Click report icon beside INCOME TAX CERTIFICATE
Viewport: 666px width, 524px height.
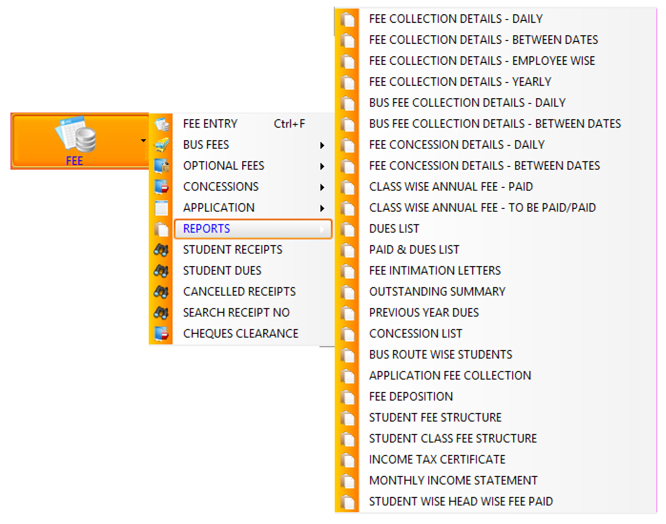click(x=347, y=460)
